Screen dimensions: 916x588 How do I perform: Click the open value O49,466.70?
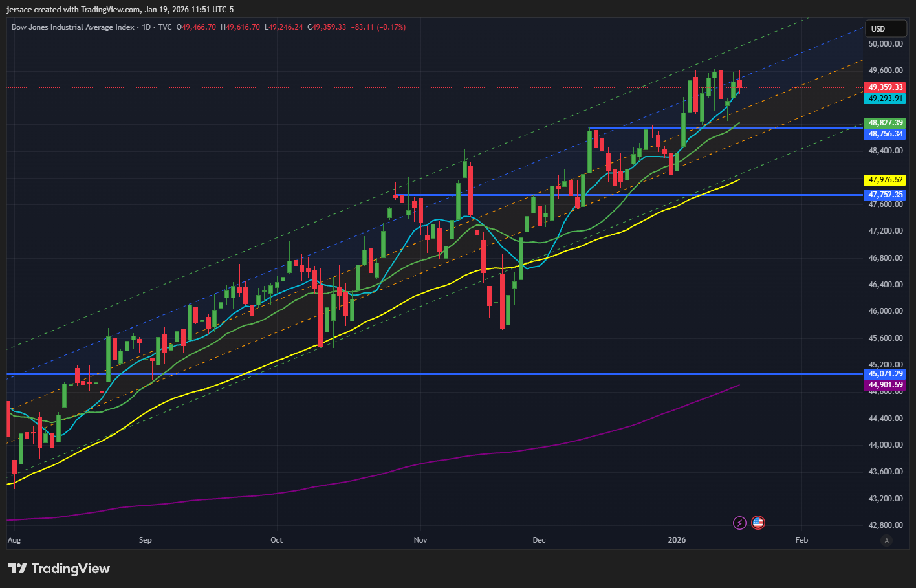point(197,27)
